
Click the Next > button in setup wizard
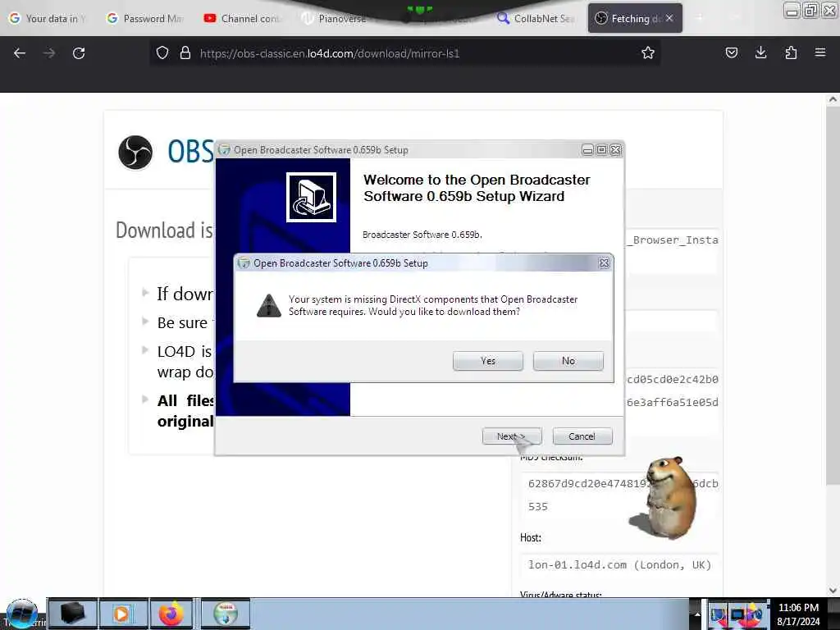click(x=512, y=436)
